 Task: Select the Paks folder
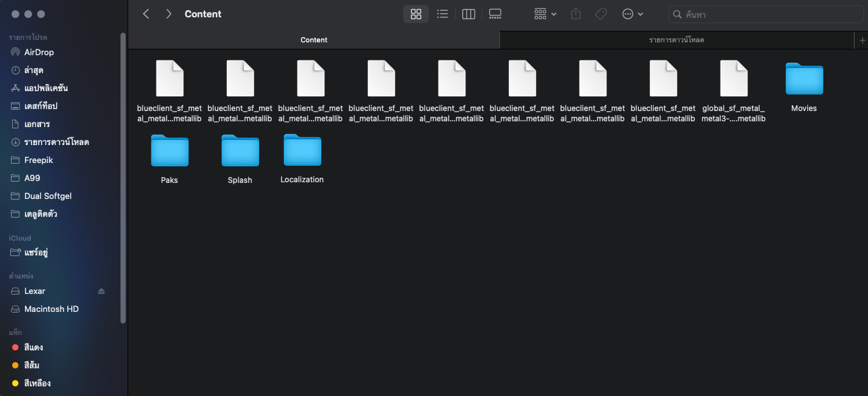click(x=169, y=159)
